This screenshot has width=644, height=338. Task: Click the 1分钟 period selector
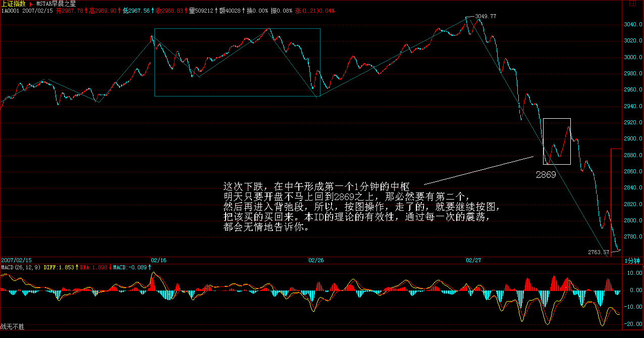(632, 261)
